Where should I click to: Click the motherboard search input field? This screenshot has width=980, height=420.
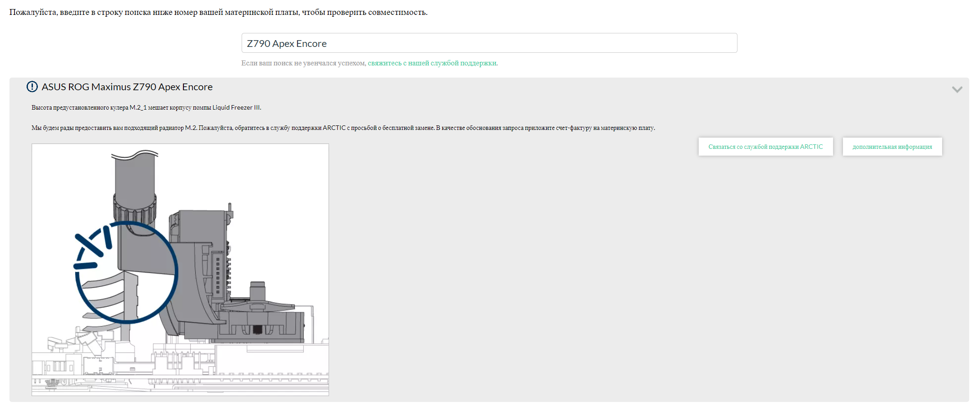coord(489,43)
